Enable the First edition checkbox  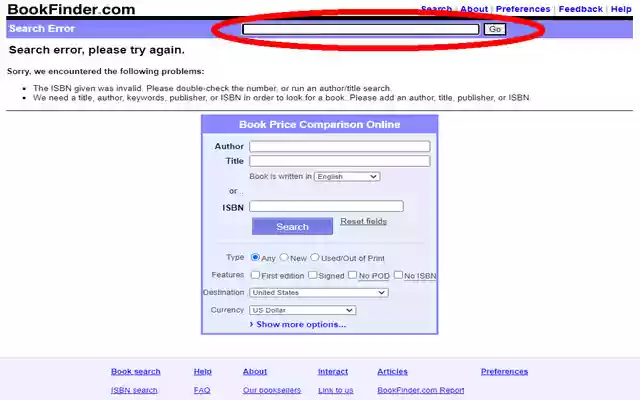pos(255,275)
